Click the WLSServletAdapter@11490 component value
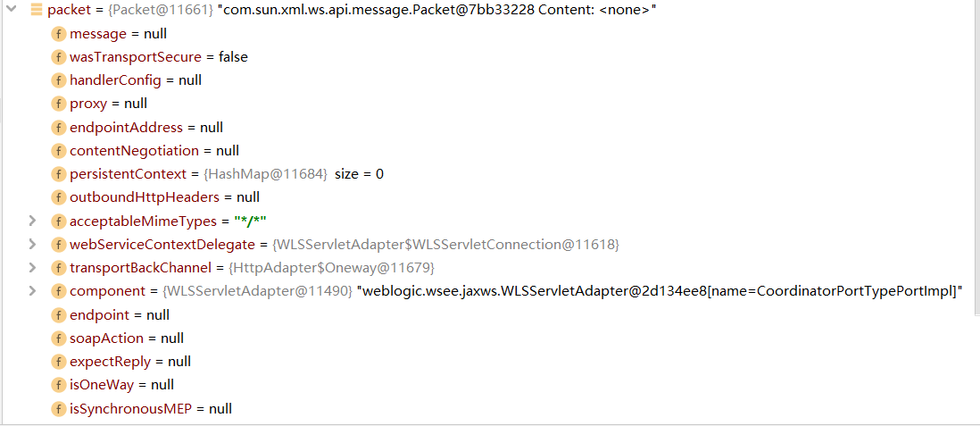 (257, 291)
